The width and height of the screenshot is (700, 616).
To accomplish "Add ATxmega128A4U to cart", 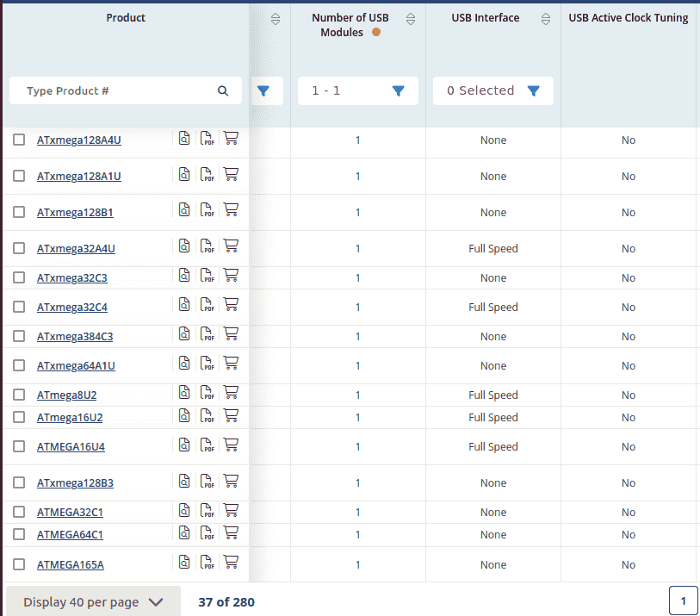I will click(231, 138).
